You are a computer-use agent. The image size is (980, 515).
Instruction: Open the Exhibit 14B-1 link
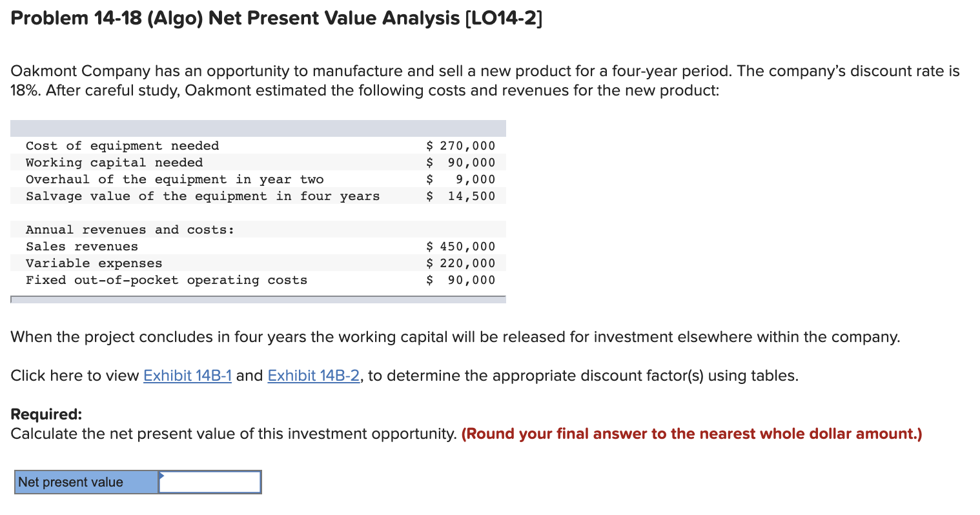(187, 375)
